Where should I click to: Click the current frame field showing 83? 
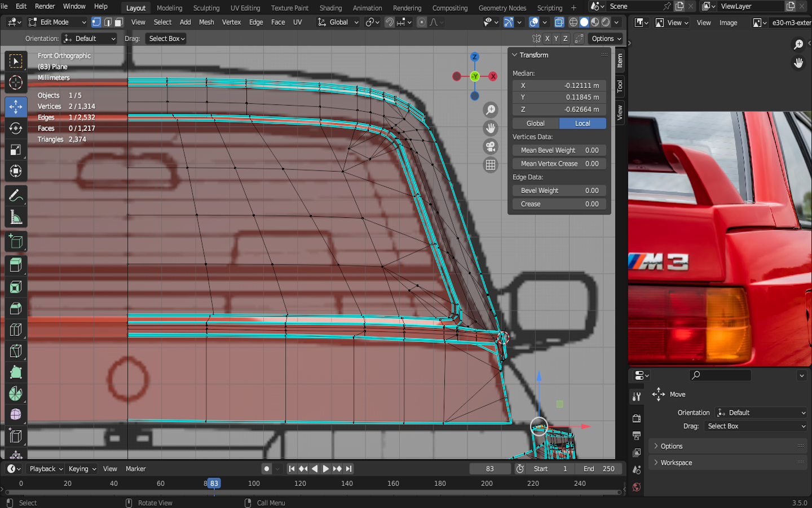point(489,468)
